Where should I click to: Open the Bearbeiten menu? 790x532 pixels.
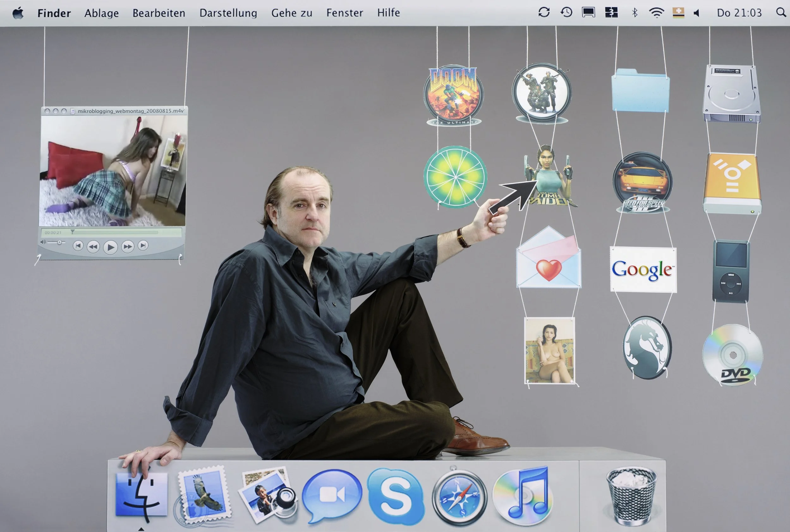[x=159, y=13]
